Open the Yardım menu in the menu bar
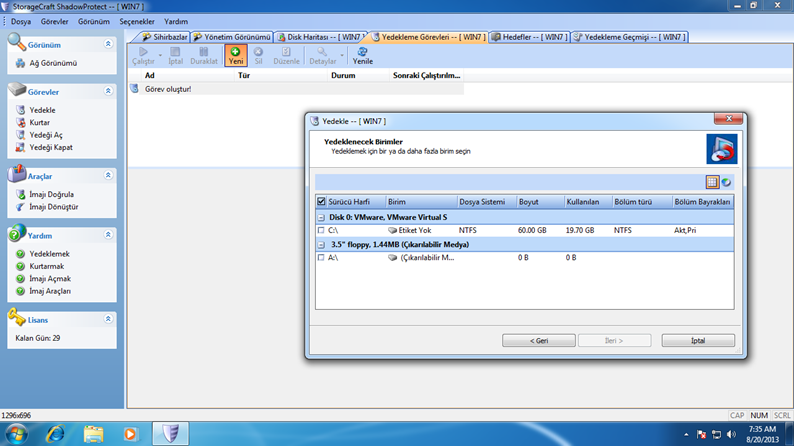The image size is (794, 446). (x=176, y=22)
